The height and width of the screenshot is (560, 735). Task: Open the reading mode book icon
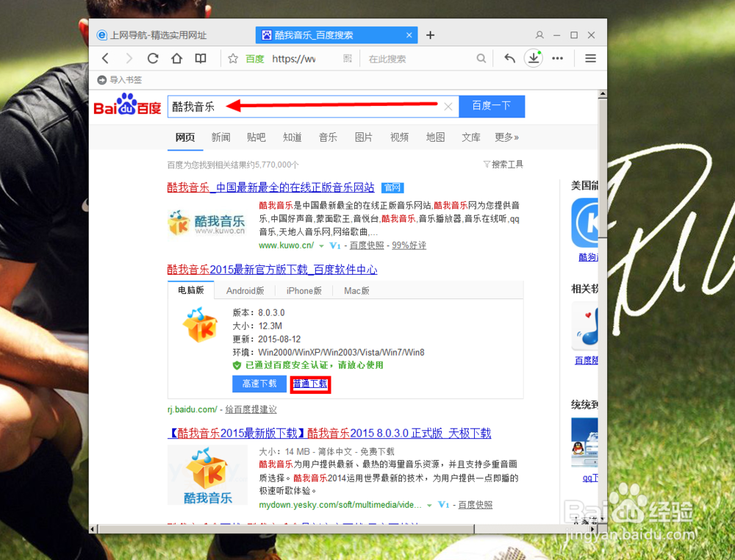(201, 59)
